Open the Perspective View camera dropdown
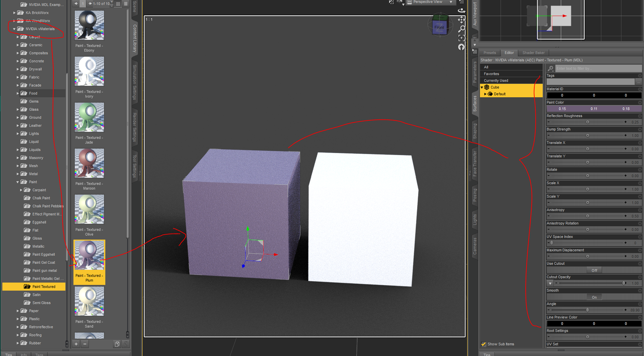 pyautogui.click(x=430, y=2)
